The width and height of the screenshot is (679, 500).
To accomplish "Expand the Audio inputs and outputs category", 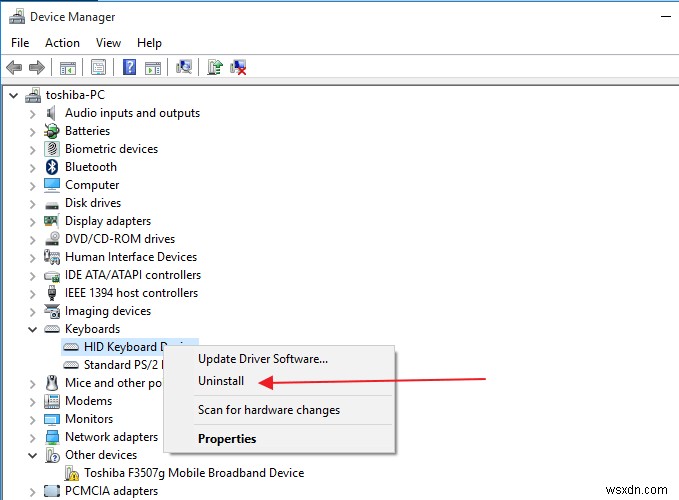I will pos(32,114).
